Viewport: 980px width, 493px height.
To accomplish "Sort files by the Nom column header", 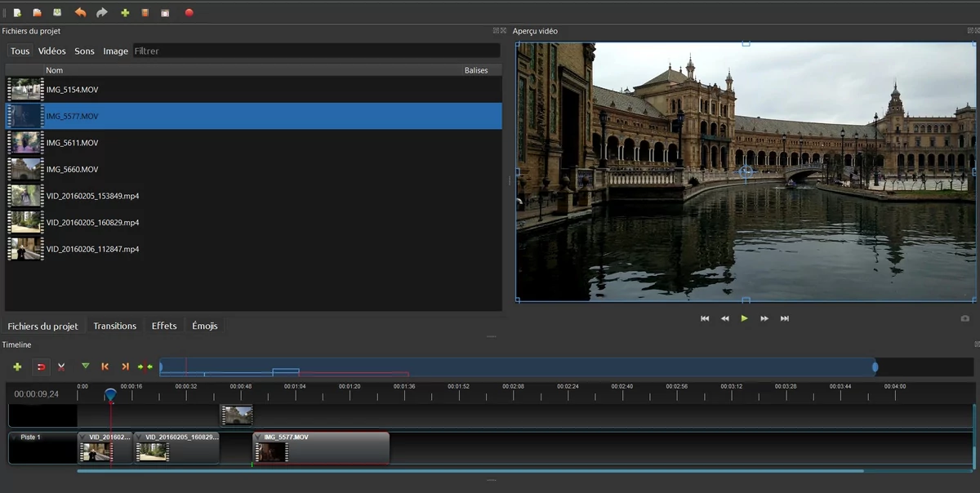I will click(55, 70).
